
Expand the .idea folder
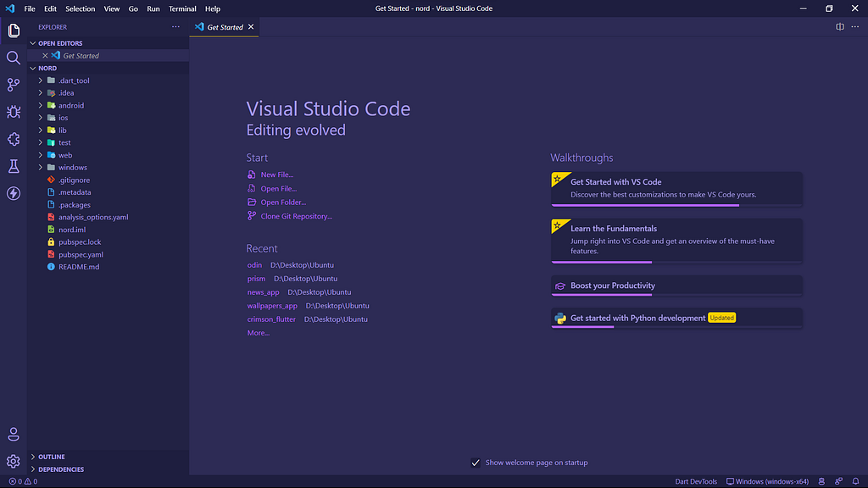point(41,93)
